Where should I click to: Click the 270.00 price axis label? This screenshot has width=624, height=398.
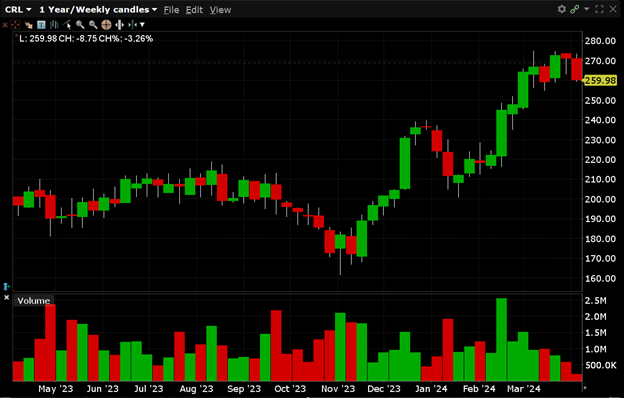tap(600, 61)
